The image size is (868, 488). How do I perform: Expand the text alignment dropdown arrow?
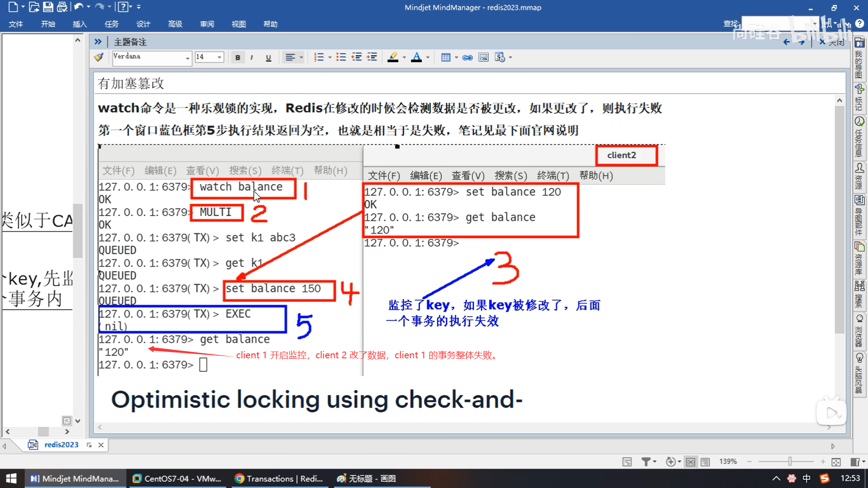[301, 57]
